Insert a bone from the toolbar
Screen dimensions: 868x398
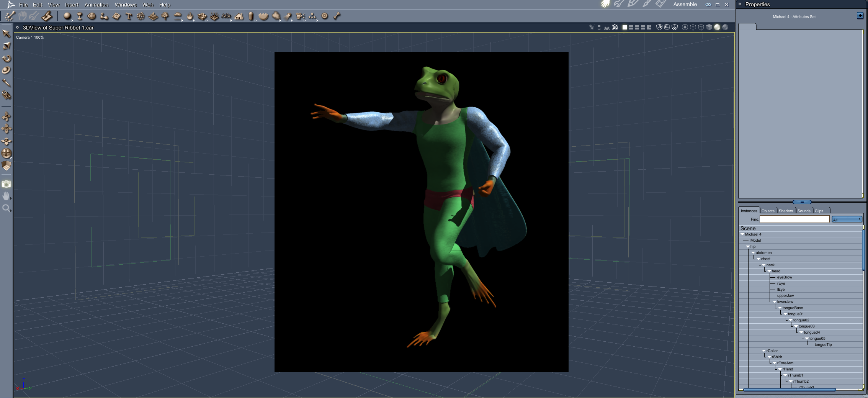pos(337,16)
